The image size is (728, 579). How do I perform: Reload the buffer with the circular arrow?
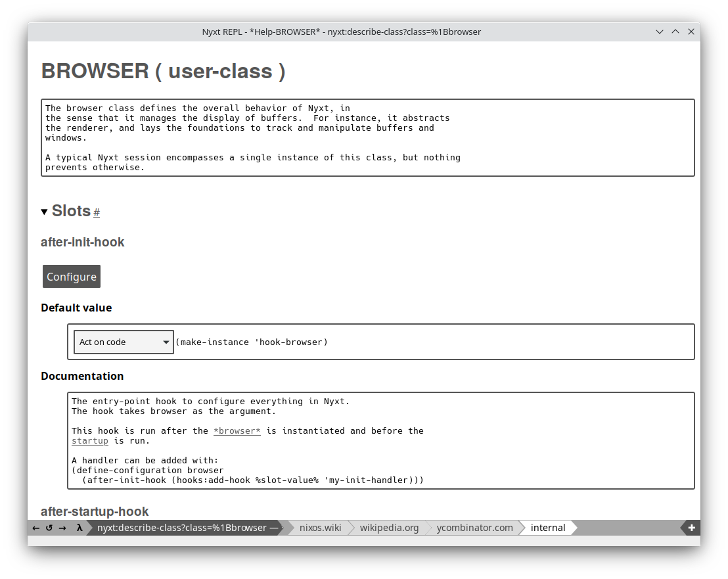(x=49, y=528)
